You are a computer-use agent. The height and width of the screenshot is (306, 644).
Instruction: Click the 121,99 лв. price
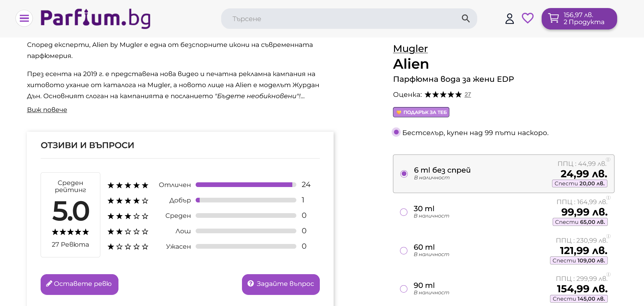[584, 250]
